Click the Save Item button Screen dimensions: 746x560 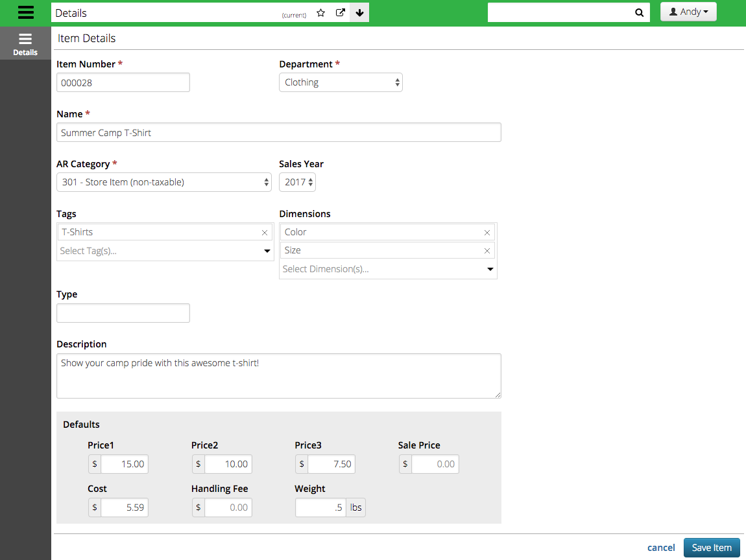pyautogui.click(x=711, y=548)
